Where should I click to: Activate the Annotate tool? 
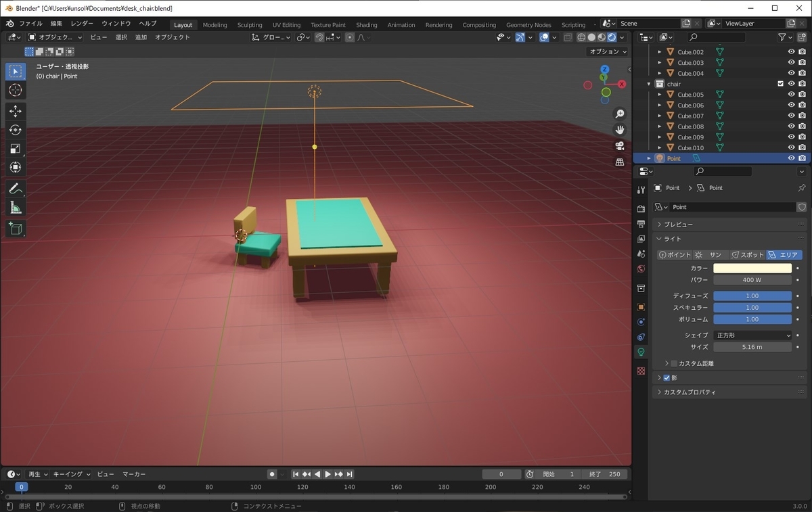click(x=16, y=189)
